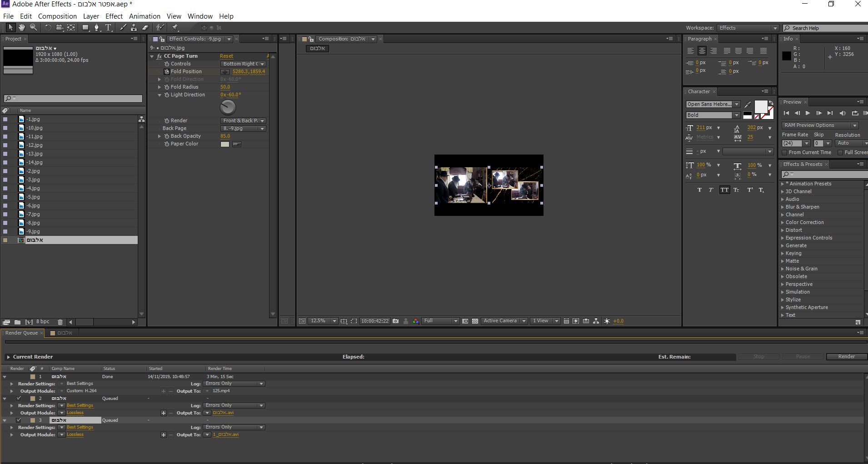Open the Active Camera view dropdown
The width and height of the screenshot is (868, 464).
tap(504, 321)
